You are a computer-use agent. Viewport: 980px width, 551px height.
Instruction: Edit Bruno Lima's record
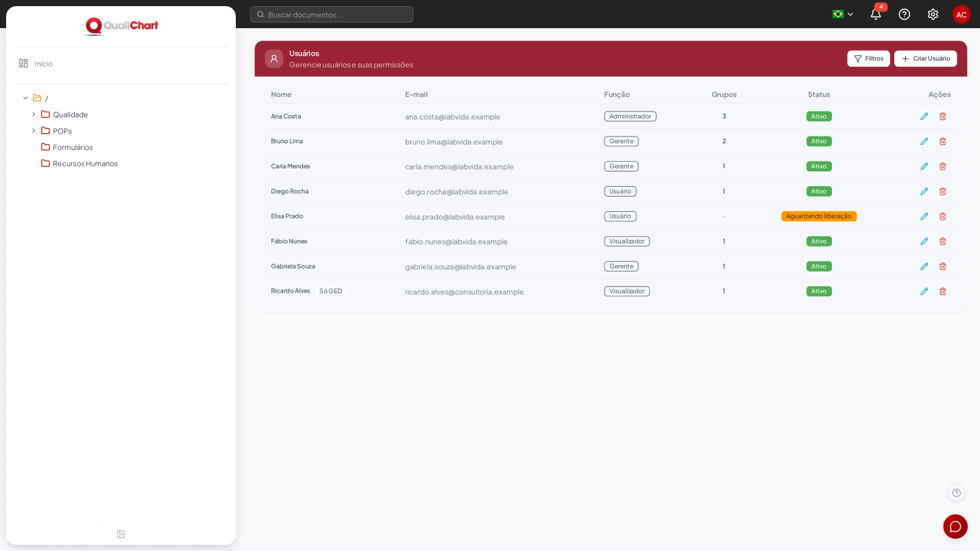(924, 141)
